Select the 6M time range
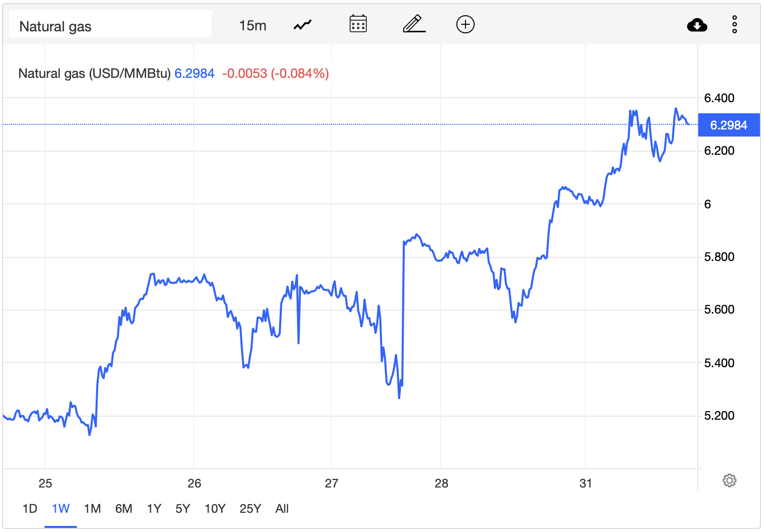 (x=124, y=509)
